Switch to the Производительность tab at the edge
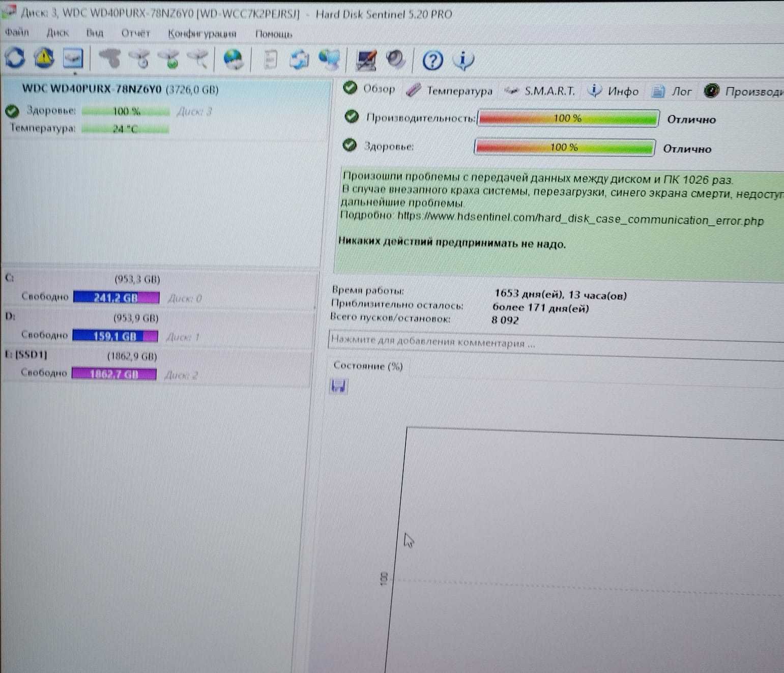This screenshot has width=784, height=673. 744,92
